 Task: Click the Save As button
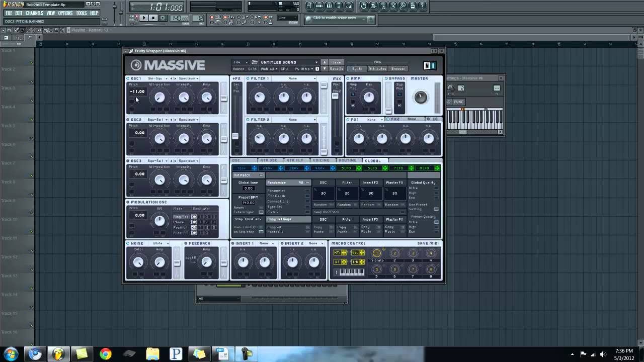[337, 69]
